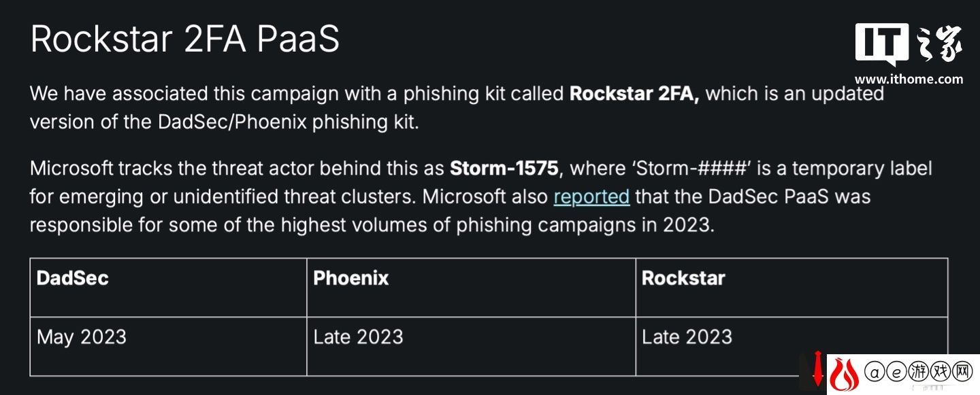Viewport: 980px width, 395px height.
Task: Click the red flame phoenix logo
Action: [x=844, y=374]
